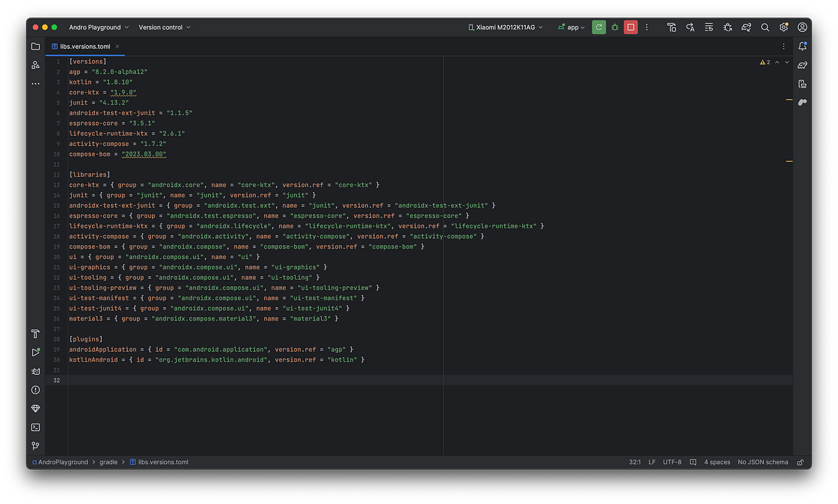The height and width of the screenshot is (504, 838).
Task: Open the Terminal tool window
Action: [x=35, y=427]
